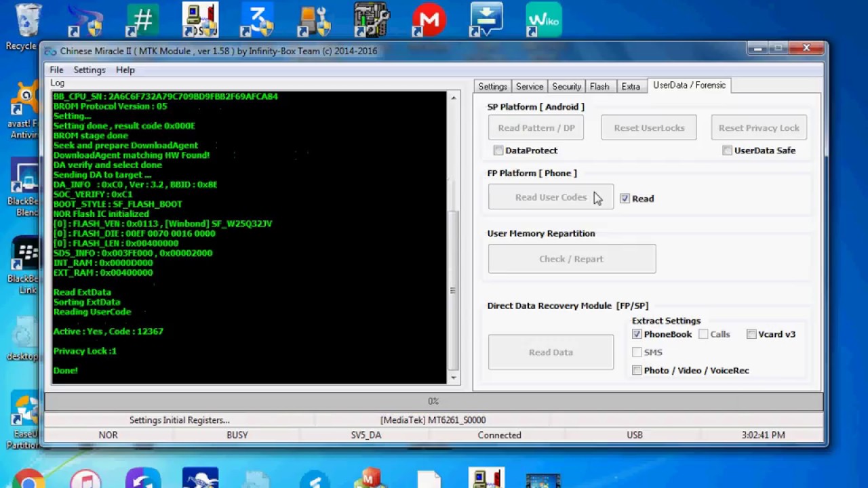Enable the Vcard v3 checkbox
The image size is (868, 488).
tap(751, 334)
